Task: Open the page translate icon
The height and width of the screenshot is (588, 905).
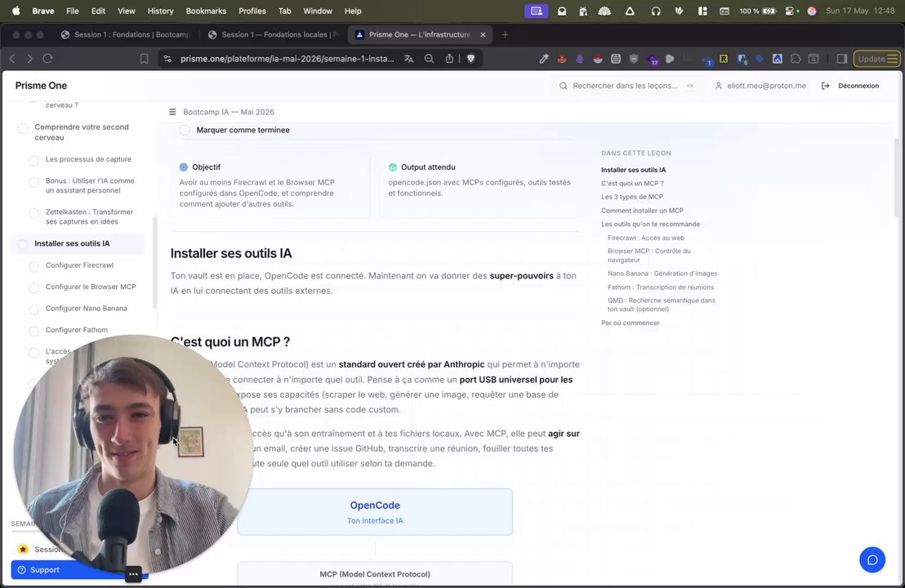Action: pyautogui.click(x=408, y=59)
